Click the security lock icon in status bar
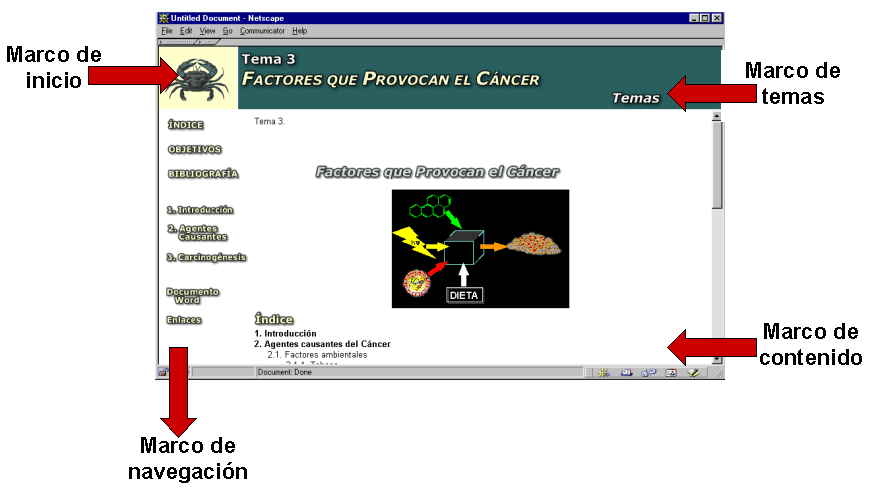 [x=164, y=372]
